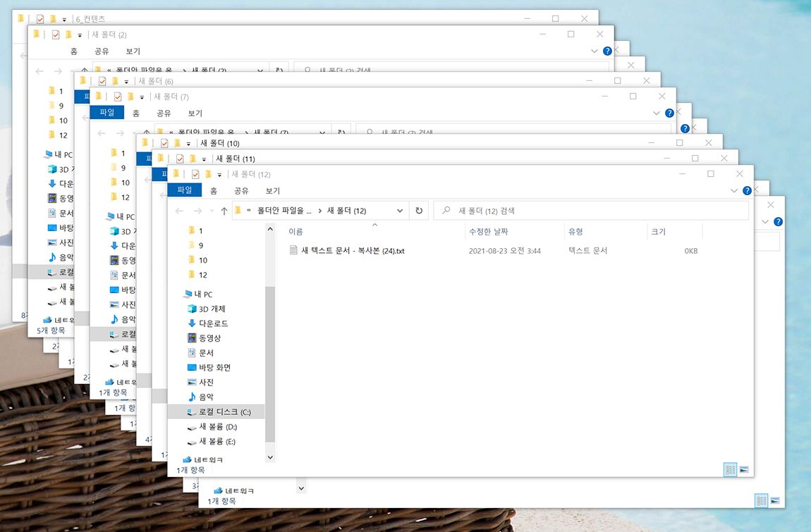Expand address bar history dropdown in 새 폴더 (12)

coord(400,211)
